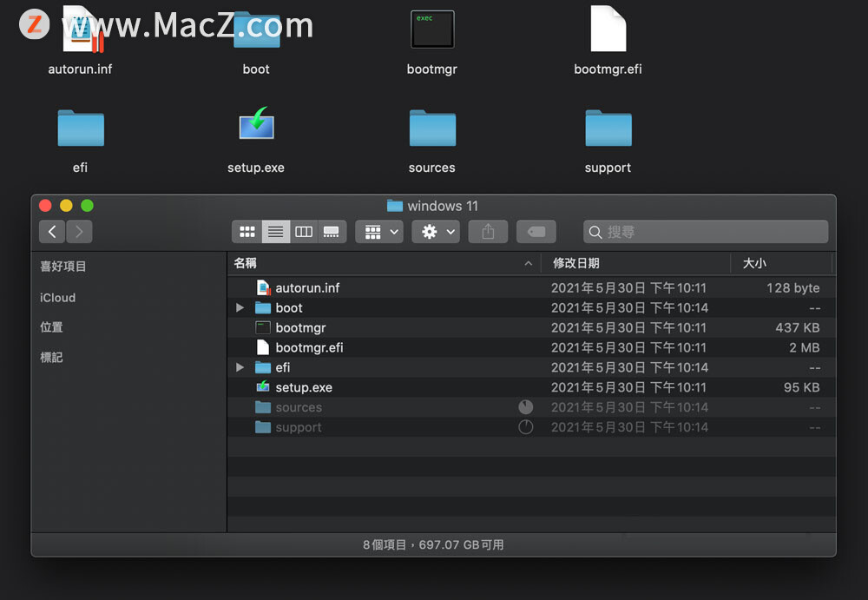Select sources folder in top icon view
The width and height of the screenshot is (868, 600).
click(x=432, y=128)
